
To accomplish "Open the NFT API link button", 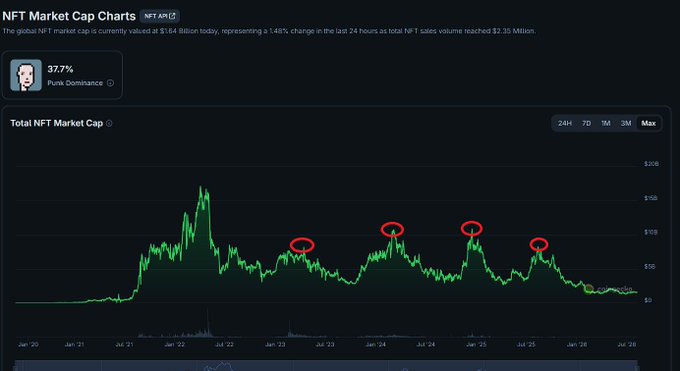I will coord(160,16).
